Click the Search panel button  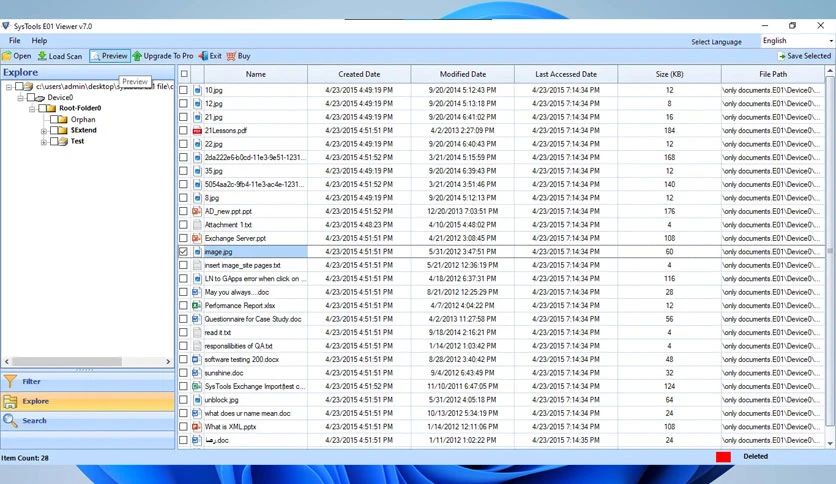coord(87,421)
